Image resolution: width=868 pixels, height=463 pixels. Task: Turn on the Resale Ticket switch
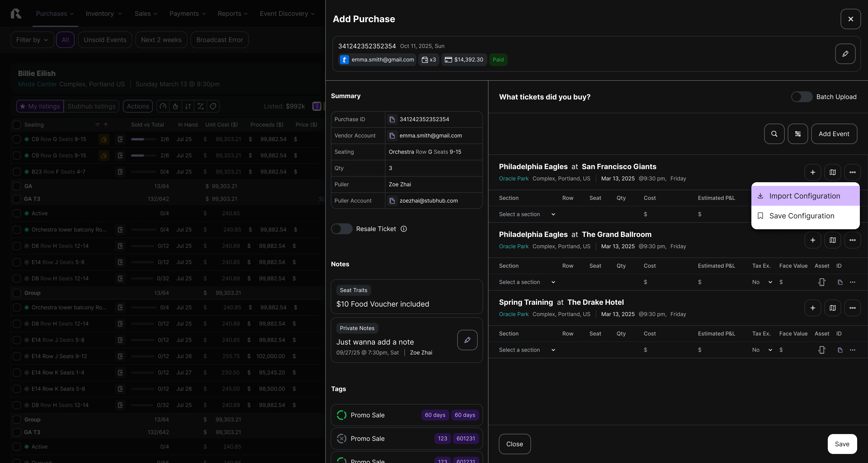[341, 229]
